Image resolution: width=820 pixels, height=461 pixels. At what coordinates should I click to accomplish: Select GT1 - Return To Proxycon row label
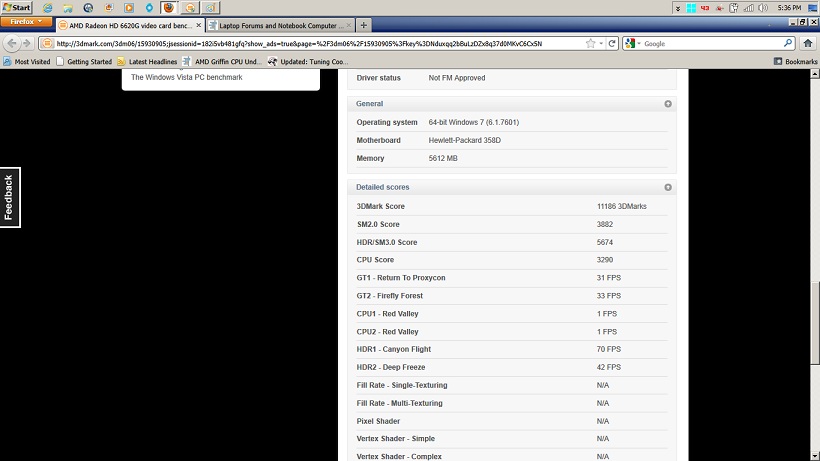point(401,278)
